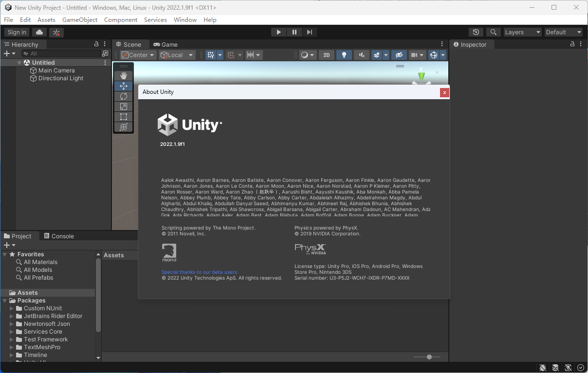Open the Center pivot mode dropdown

pos(138,55)
